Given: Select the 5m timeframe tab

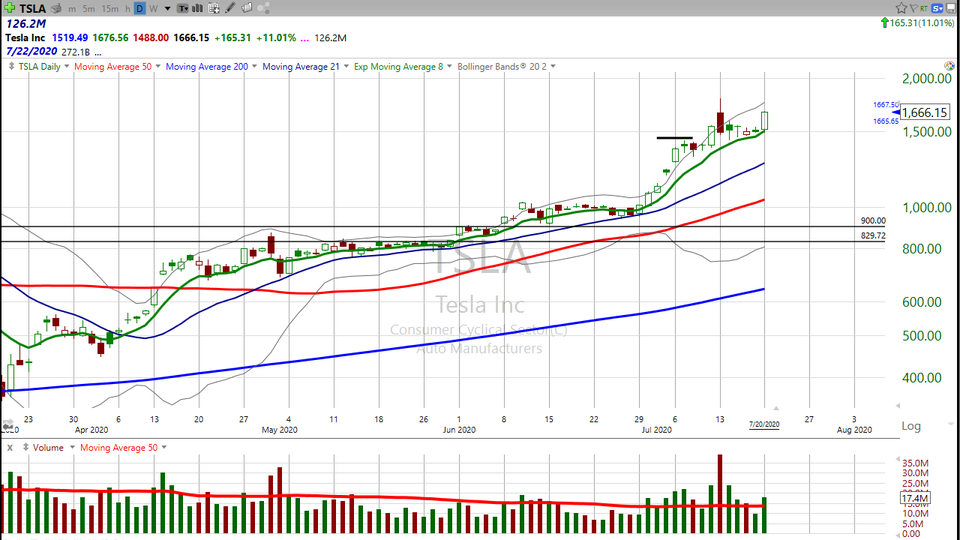Looking at the screenshot, I should (89, 8).
